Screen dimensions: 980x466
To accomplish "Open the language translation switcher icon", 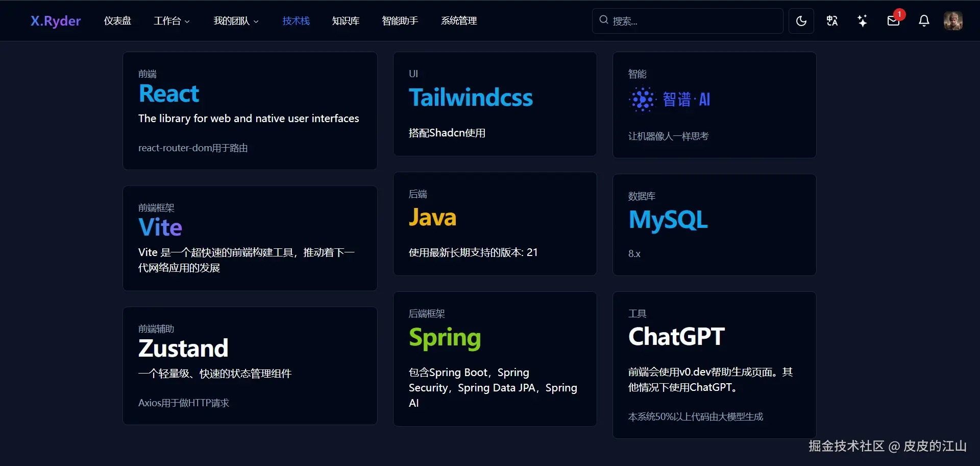I will coord(832,21).
